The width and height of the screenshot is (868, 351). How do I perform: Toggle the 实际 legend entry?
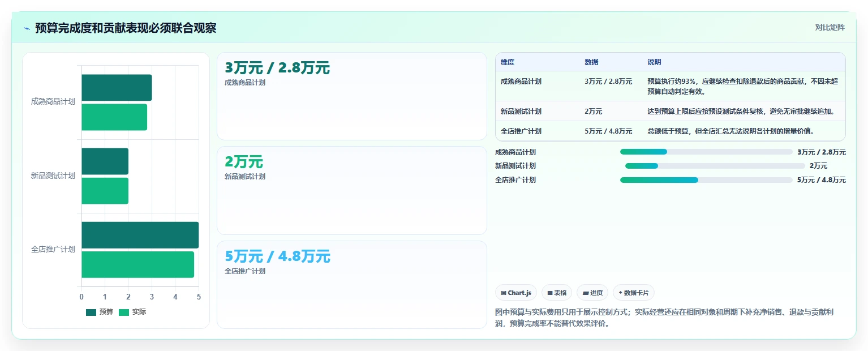pyautogui.click(x=133, y=312)
